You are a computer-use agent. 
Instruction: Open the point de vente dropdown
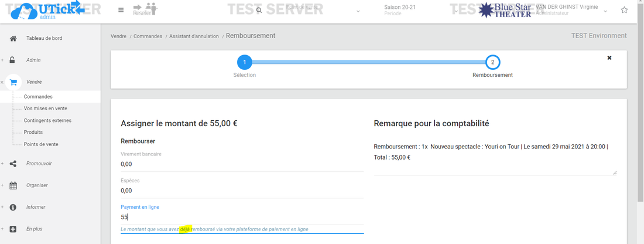(357, 10)
